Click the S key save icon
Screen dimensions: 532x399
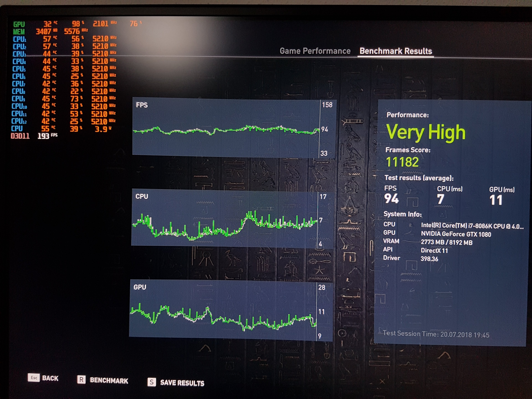[x=152, y=382]
